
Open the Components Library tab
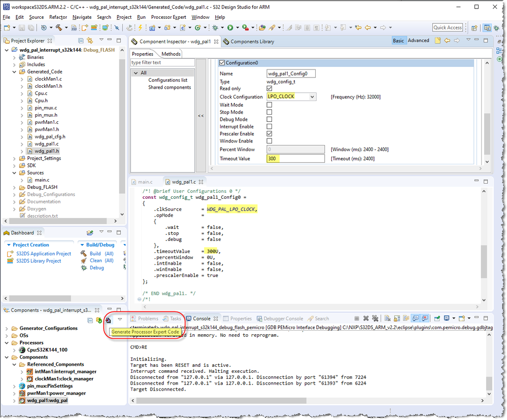pyautogui.click(x=249, y=42)
